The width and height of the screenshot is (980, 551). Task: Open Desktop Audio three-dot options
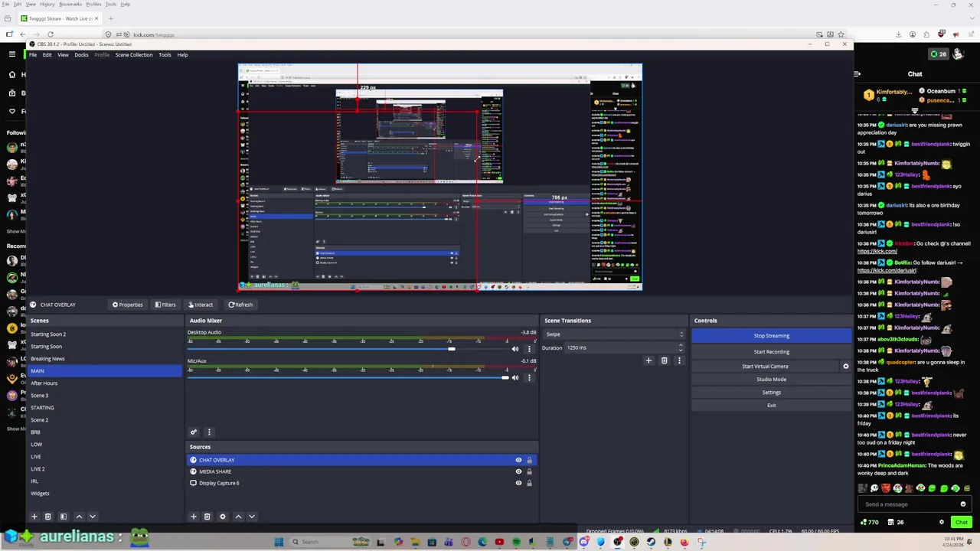click(528, 349)
